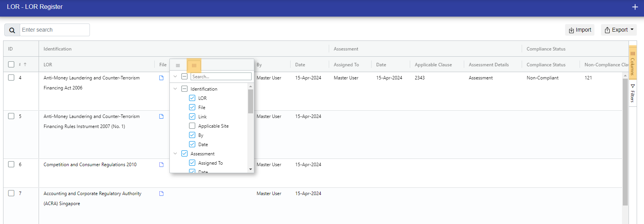Open the Columns side panel
This screenshot has width=644, height=224.
point(632,63)
